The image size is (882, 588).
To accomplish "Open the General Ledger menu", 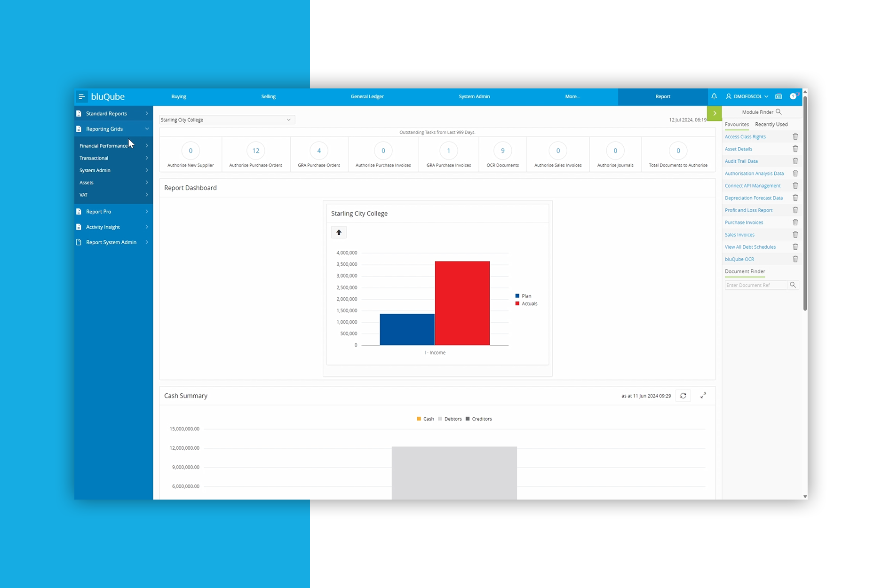I will 367,96.
